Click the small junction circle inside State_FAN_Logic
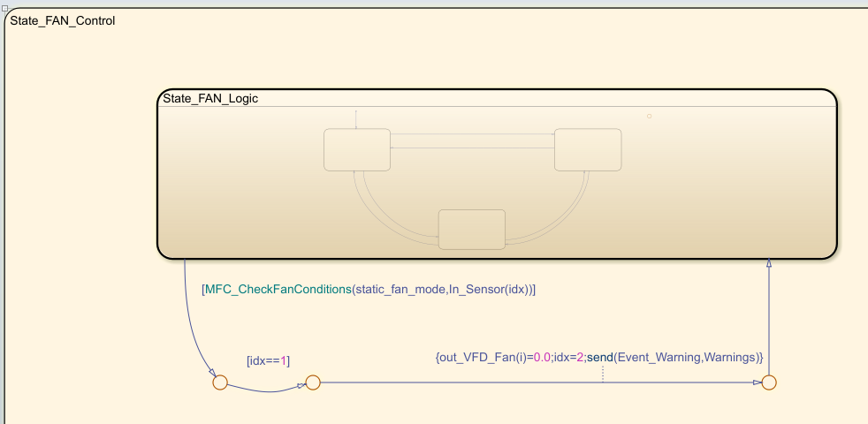Screen dimensions: 868x424 [x=650, y=117]
